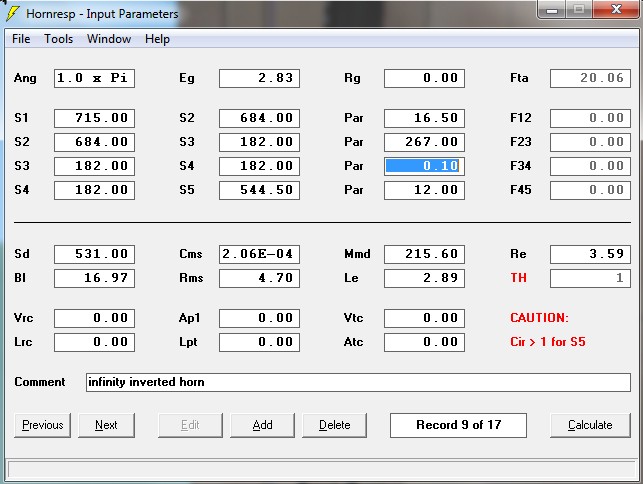The image size is (643, 484).
Task: Select the Lrc input field
Action: (x=94, y=342)
